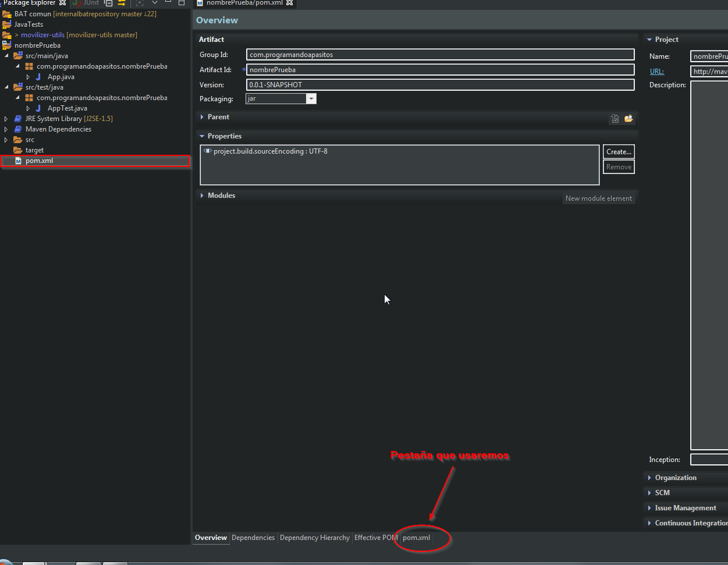Open the Packaging dropdown
728x565 pixels.
[x=312, y=98]
